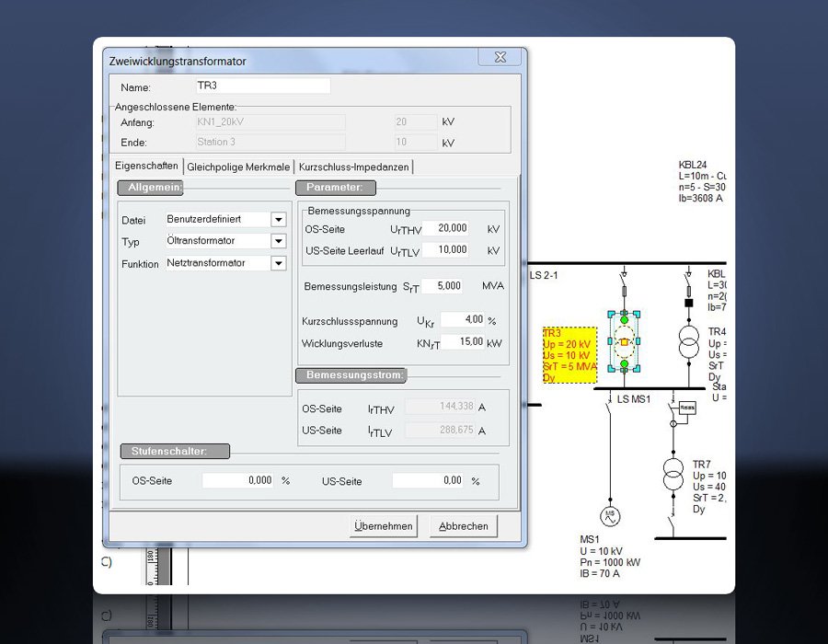Switch to Gleichpolige Merkmale tab
The height and width of the screenshot is (644, 828).
coord(238,167)
